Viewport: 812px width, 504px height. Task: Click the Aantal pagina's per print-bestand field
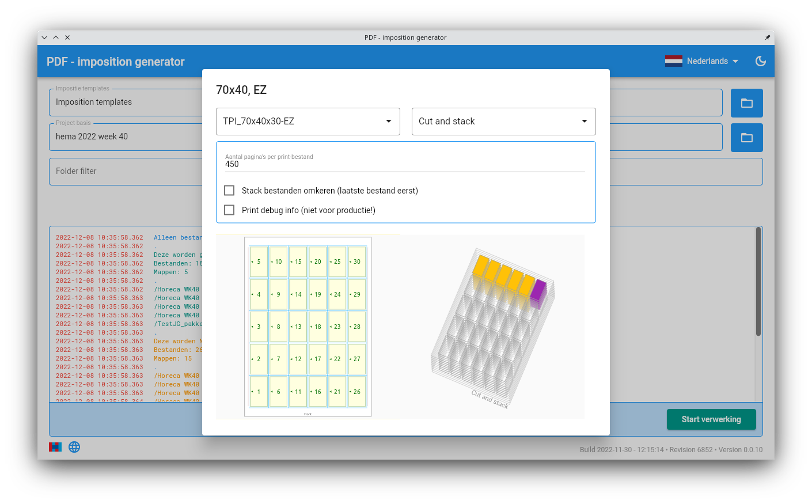tap(404, 164)
